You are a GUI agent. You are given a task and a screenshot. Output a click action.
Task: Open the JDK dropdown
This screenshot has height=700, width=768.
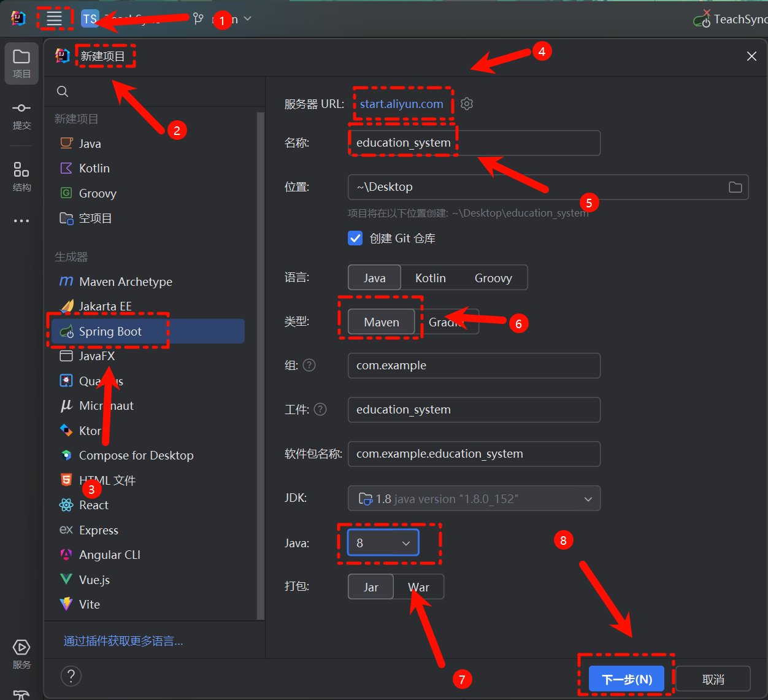474,499
